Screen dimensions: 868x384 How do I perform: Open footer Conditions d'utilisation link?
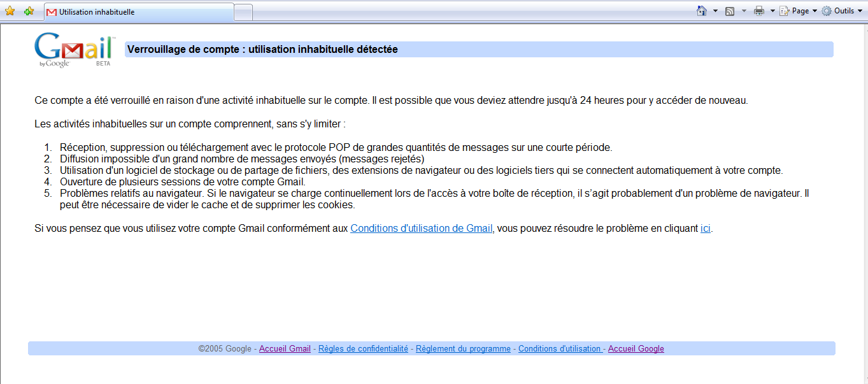click(x=559, y=349)
